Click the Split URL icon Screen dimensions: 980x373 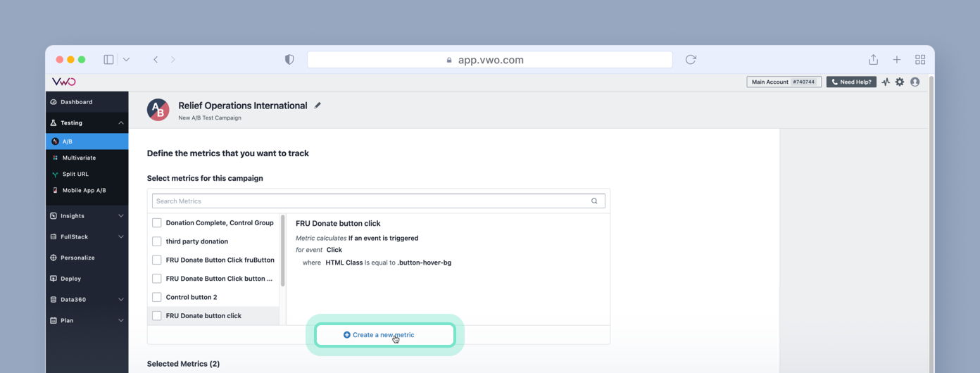[56, 175]
